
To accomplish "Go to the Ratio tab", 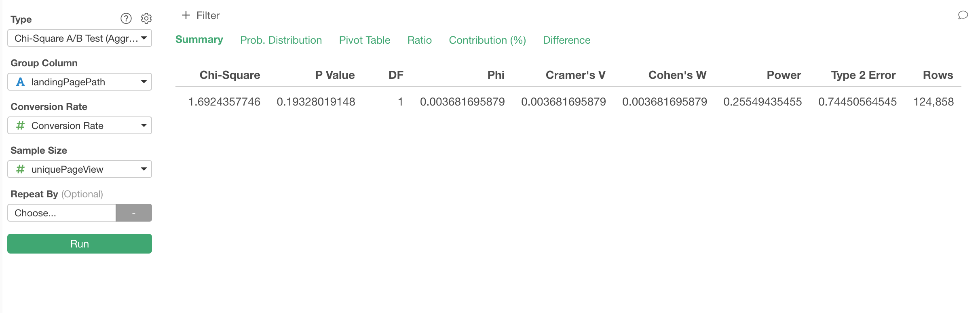I will click(x=420, y=40).
